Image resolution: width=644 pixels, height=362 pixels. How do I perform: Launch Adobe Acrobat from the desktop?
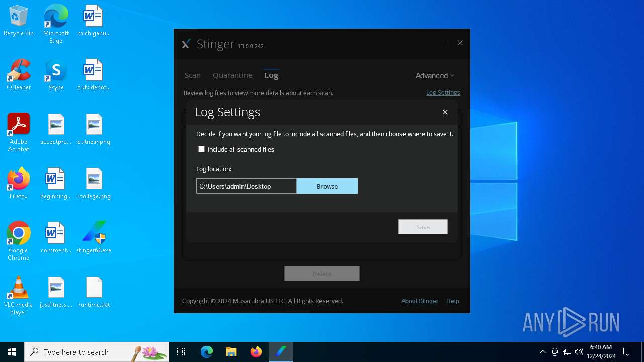point(19,133)
